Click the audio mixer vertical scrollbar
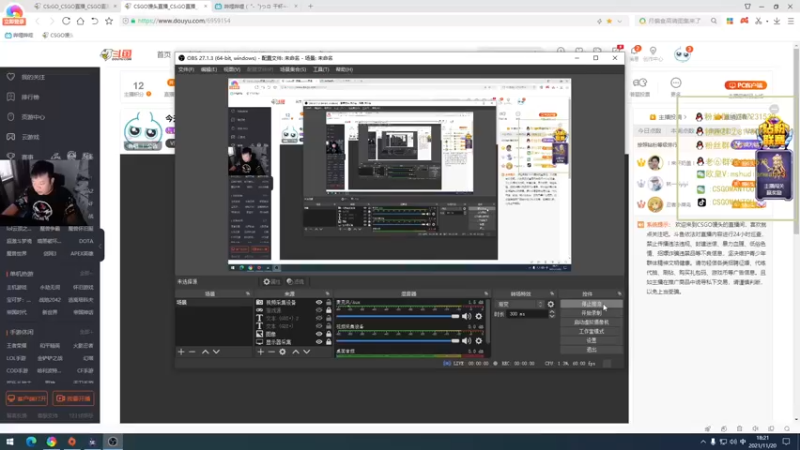This screenshot has height=450, width=800. 488,321
